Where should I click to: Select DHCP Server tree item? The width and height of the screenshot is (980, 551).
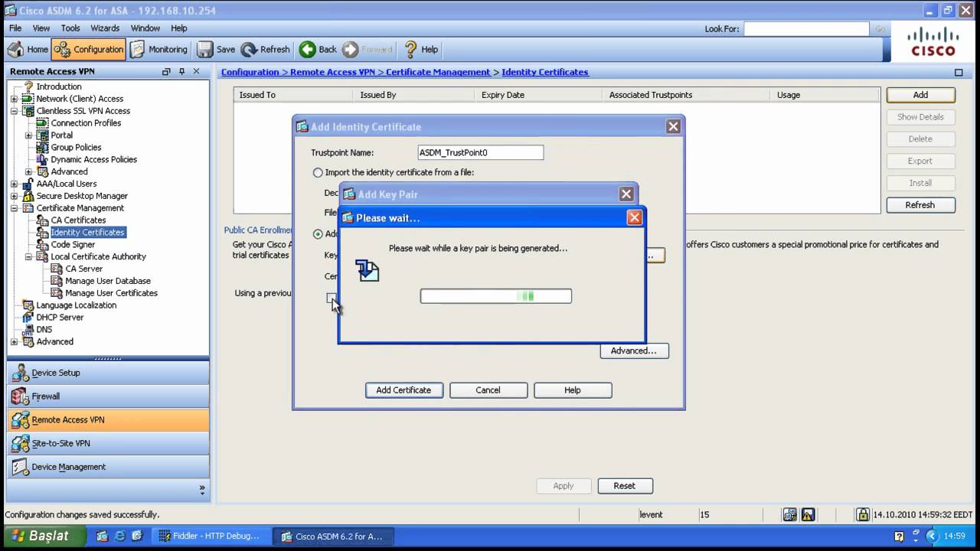tap(60, 317)
